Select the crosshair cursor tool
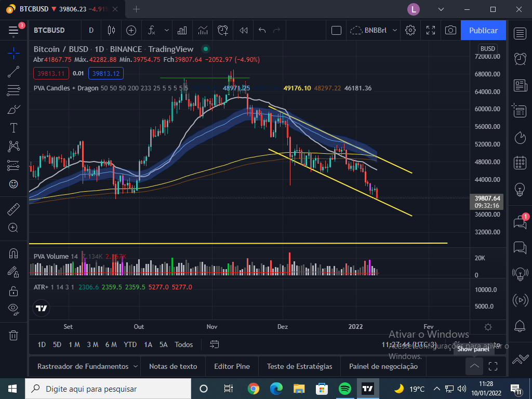 (13, 53)
